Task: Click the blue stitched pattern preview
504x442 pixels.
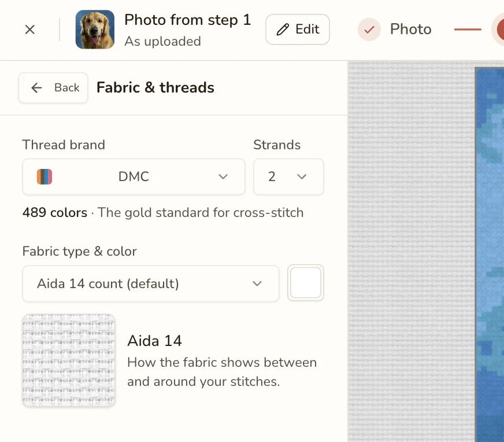Action: click(490, 254)
